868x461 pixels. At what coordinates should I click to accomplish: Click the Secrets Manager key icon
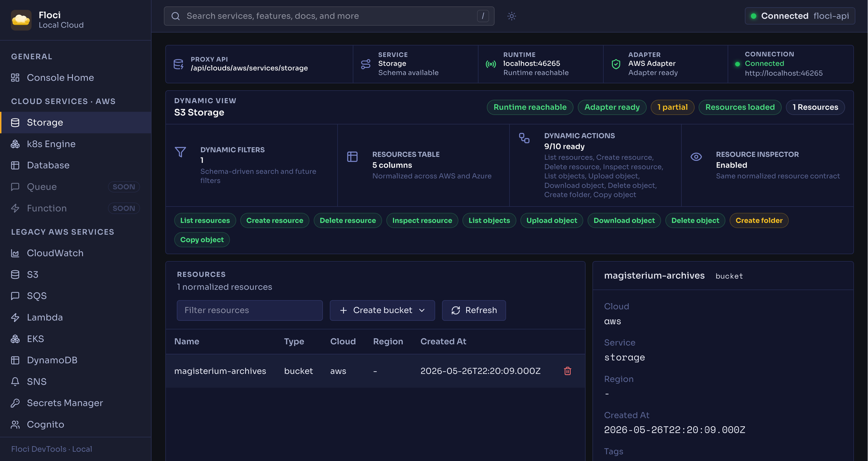[15, 403]
